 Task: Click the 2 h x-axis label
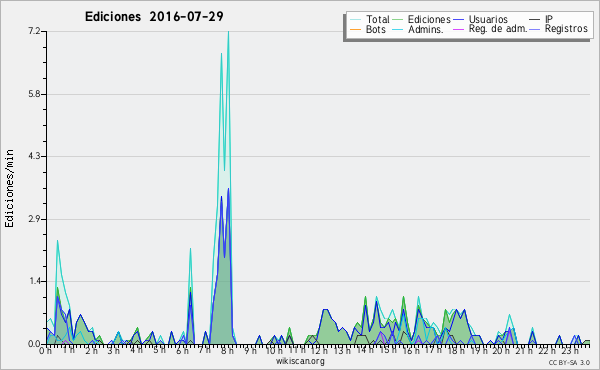pyautogui.click(x=91, y=351)
